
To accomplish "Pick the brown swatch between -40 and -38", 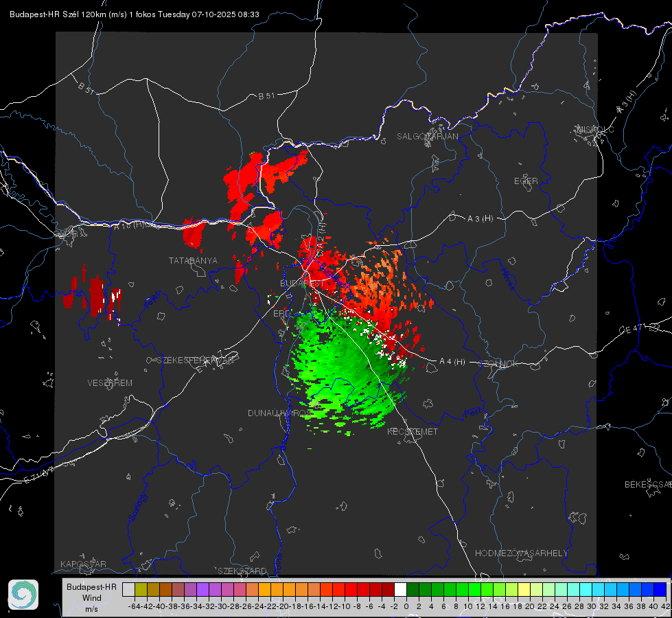I will [x=165, y=589].
